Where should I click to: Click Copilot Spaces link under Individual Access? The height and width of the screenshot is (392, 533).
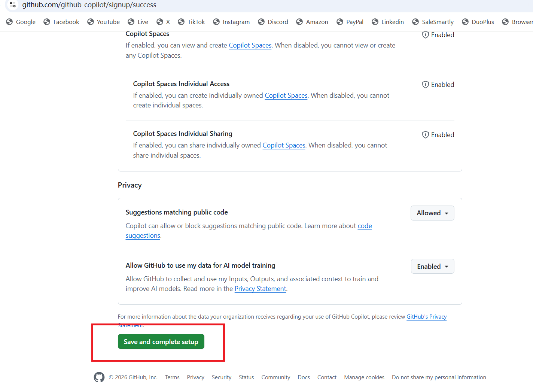(286, 95)
